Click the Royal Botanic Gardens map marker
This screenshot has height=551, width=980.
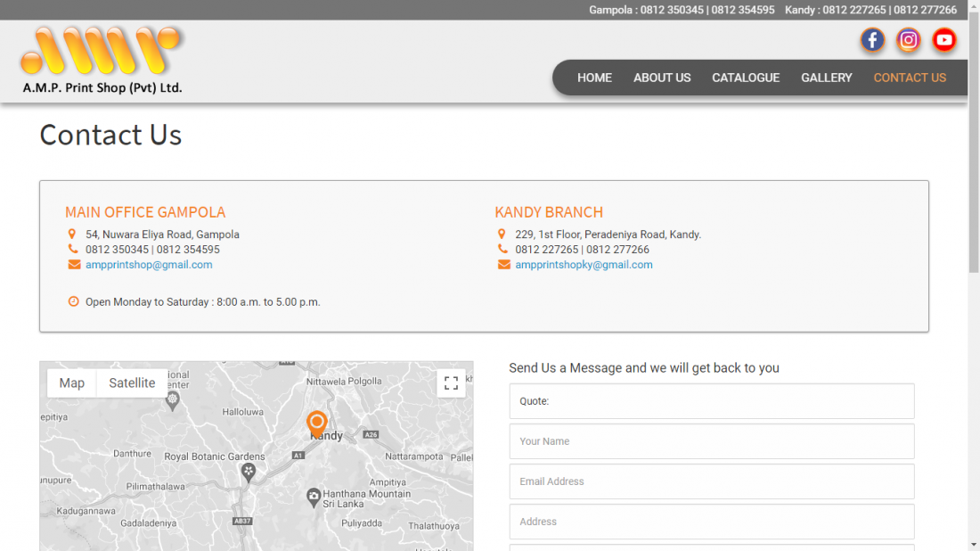click(249, 473)
